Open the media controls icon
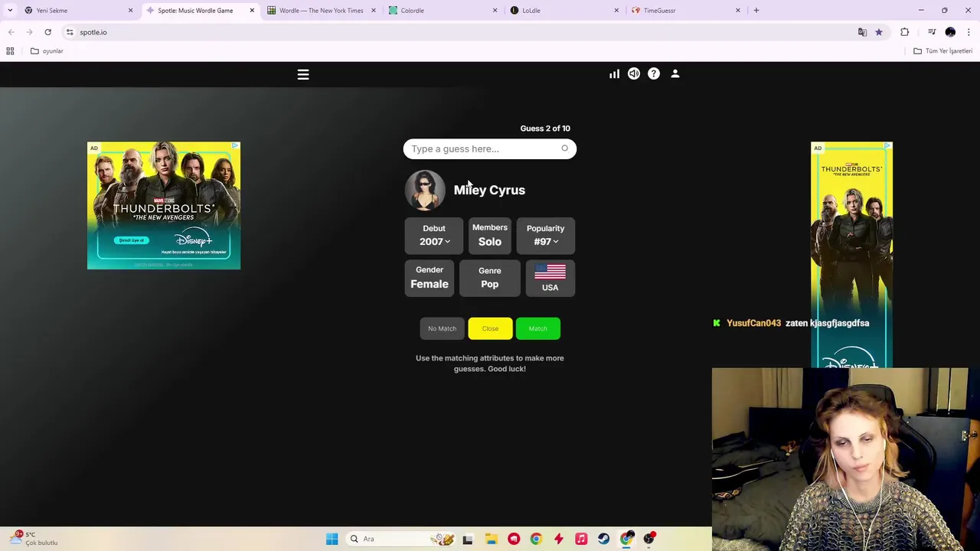Viewport: 980px width, 551px height. click(x=932, y=32)
